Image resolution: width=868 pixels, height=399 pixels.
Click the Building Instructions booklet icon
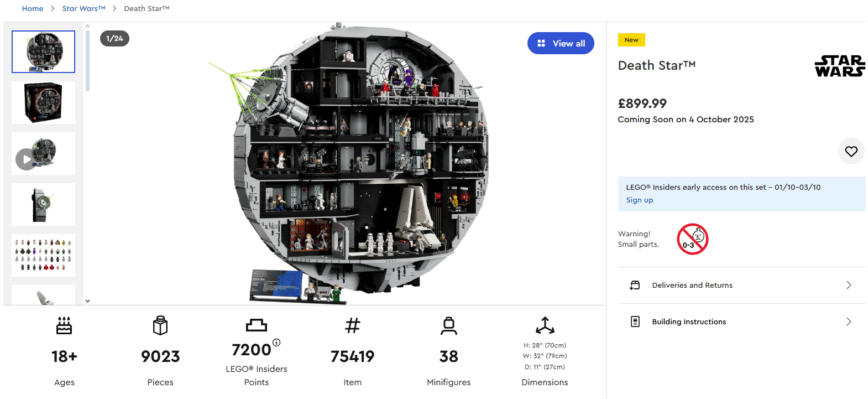pyautogui.click(x=635, y=322)
